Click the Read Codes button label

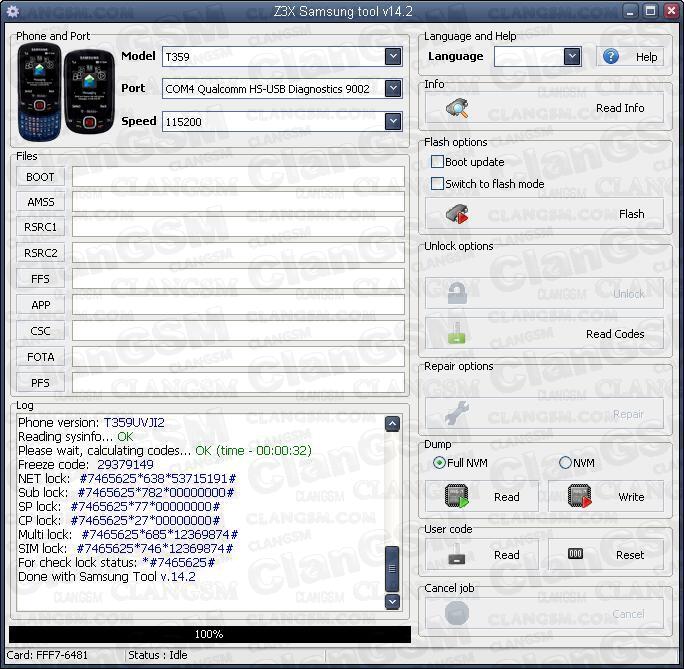[x=615, y=334]
